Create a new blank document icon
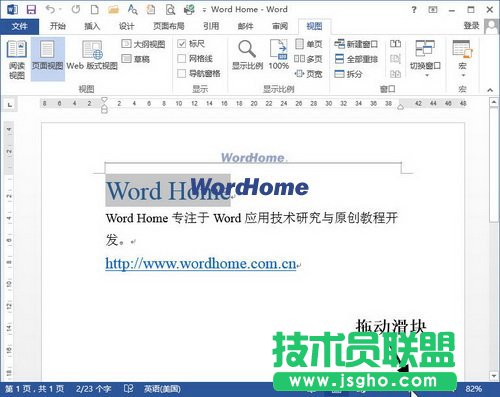The width and height of the screenshot is (500, 397). click(x=95, y=9)
